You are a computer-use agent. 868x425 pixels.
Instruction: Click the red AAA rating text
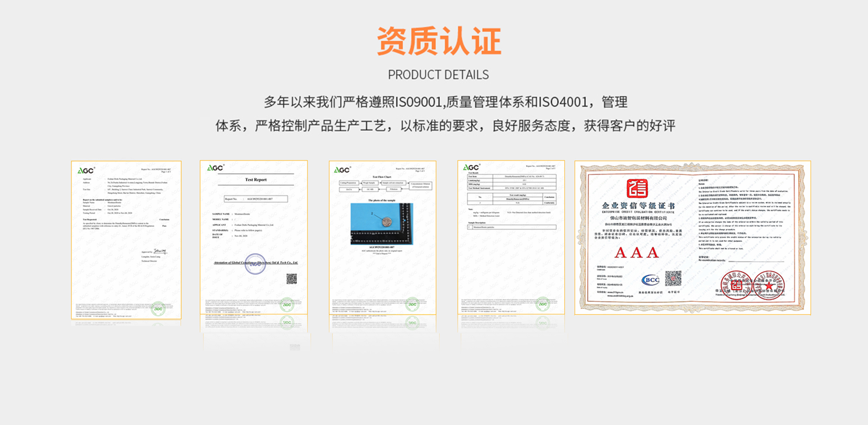point(637,252)
